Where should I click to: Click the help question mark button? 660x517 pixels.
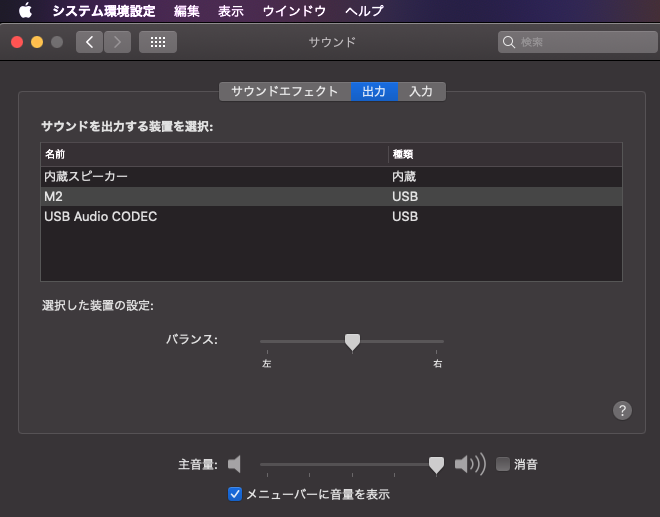click(x=622, y=410)
